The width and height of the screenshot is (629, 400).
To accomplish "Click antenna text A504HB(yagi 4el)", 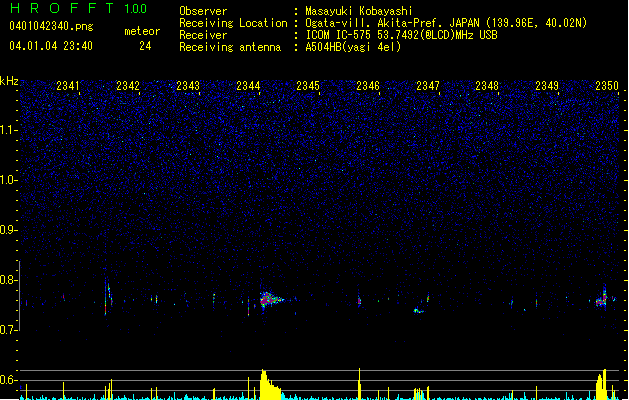I will 353,47.
